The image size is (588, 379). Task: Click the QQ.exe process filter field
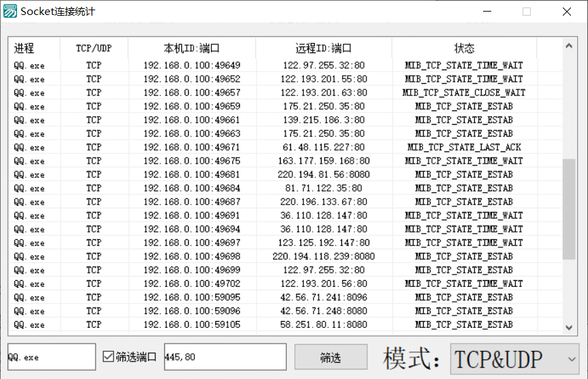51,357
